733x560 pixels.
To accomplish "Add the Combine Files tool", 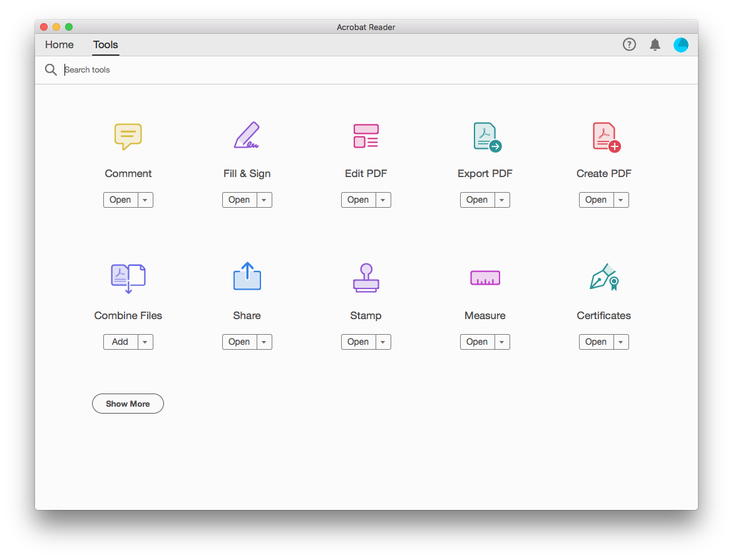I will pyautogui.click(x=121, y=342).
